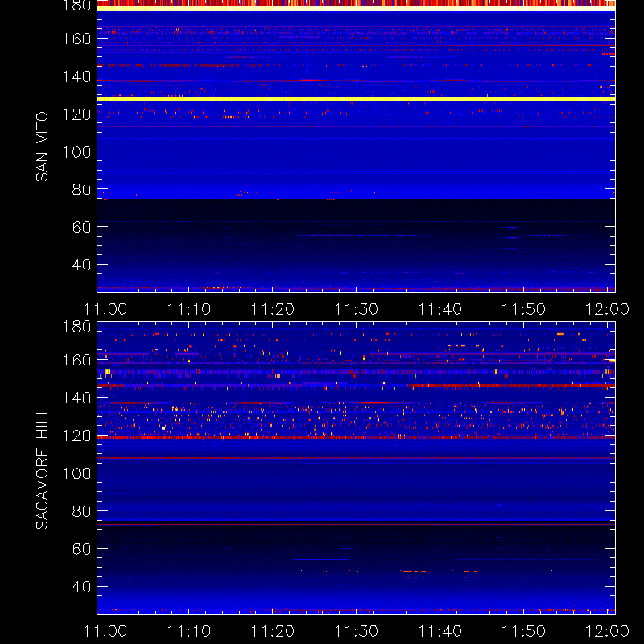The width and height of the screenshot is (644, 644).
Task: Pick the 40 label on the Sagamore Hill axis
Action: 81,587
